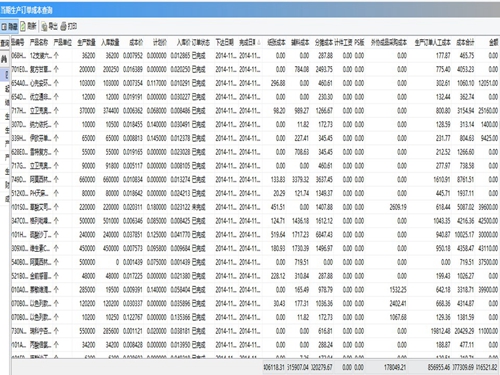Print the report with the 打印 icon
Screen dimensions: 500x375
click(69, 26)
